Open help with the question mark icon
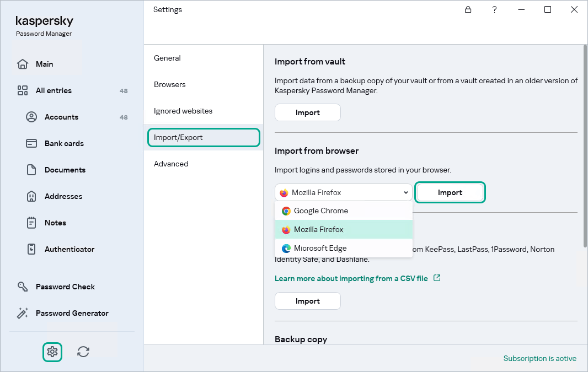This screenshot has height=372, width=588. click(495, 9)
